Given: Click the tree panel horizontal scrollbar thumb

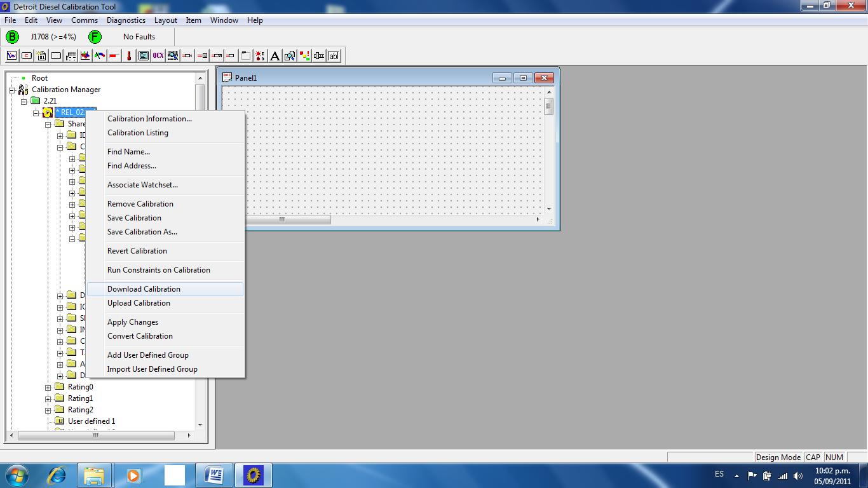Looking at the screenshot, I should 96,435.
